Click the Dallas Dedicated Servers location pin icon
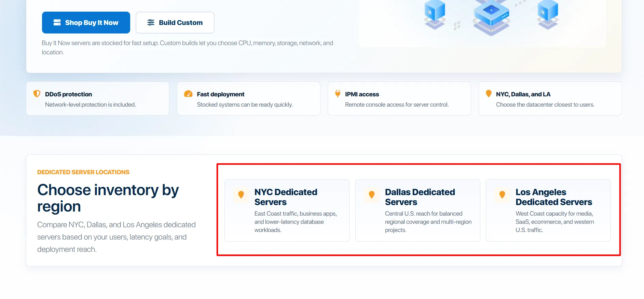The width and height of the screenshot is (644, 299). tap(372, 195)
